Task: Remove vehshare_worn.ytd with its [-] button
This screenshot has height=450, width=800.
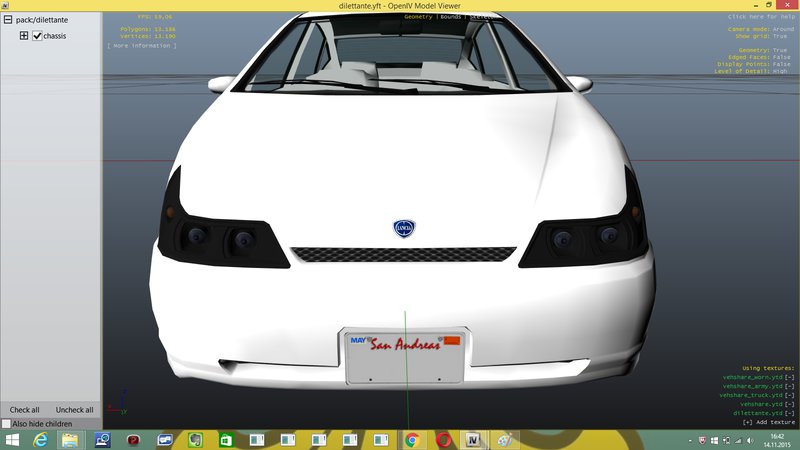Action: [790, 378]
